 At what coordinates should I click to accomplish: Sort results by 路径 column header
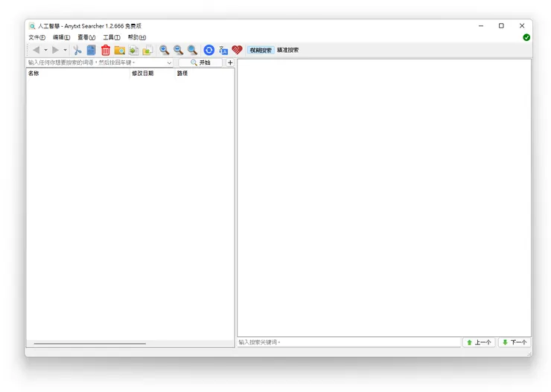(x=205, y=74)
